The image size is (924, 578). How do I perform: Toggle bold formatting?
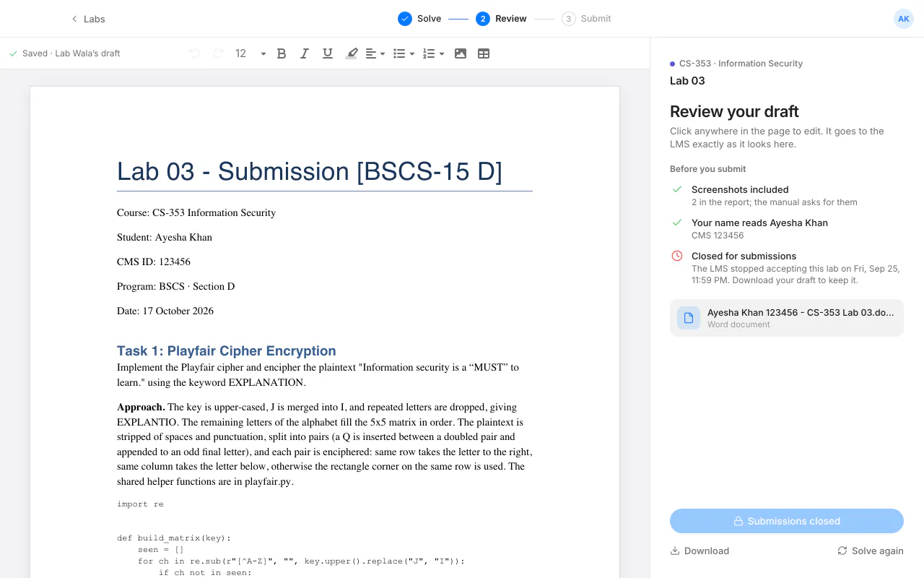pos(282,53)
